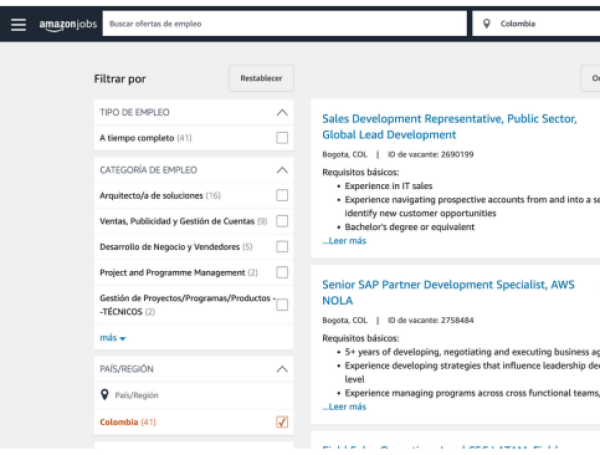Check the A tiempo completo checkbox
600x455 pixels.
[x=282, y=138]
